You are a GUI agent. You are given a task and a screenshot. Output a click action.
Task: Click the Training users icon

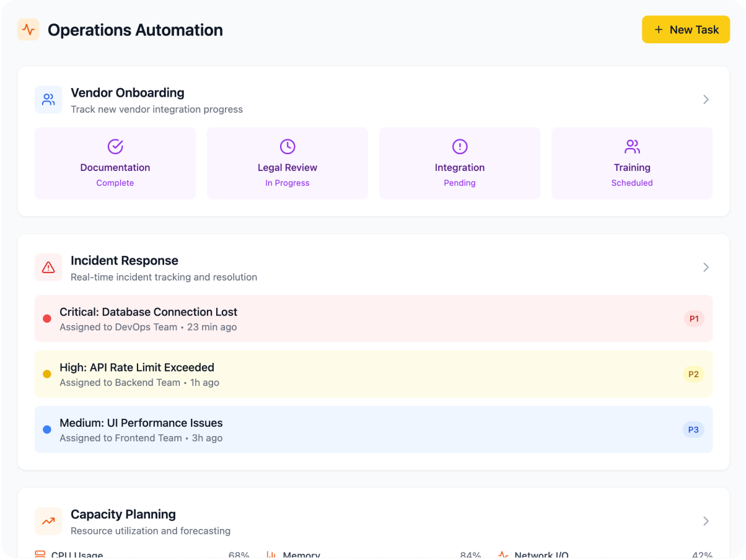tap(632, 146)
